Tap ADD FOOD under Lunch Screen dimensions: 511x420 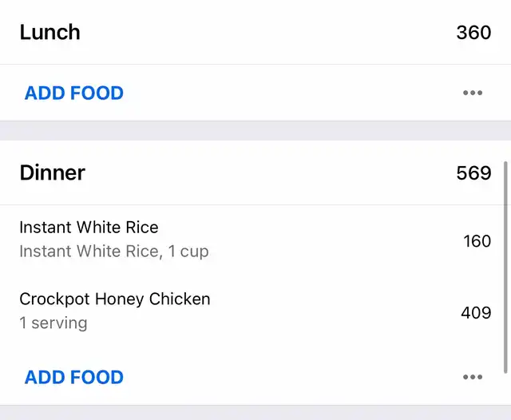tap(74, 93)
